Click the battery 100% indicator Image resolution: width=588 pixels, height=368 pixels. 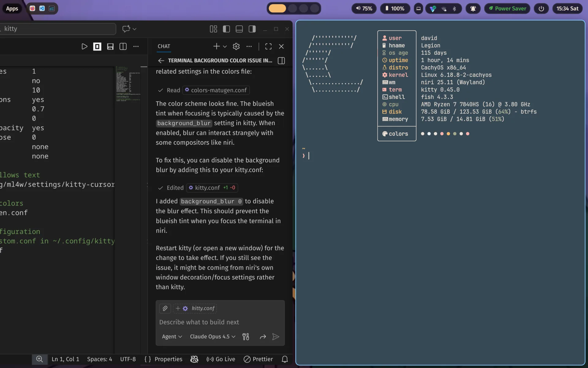395,8
